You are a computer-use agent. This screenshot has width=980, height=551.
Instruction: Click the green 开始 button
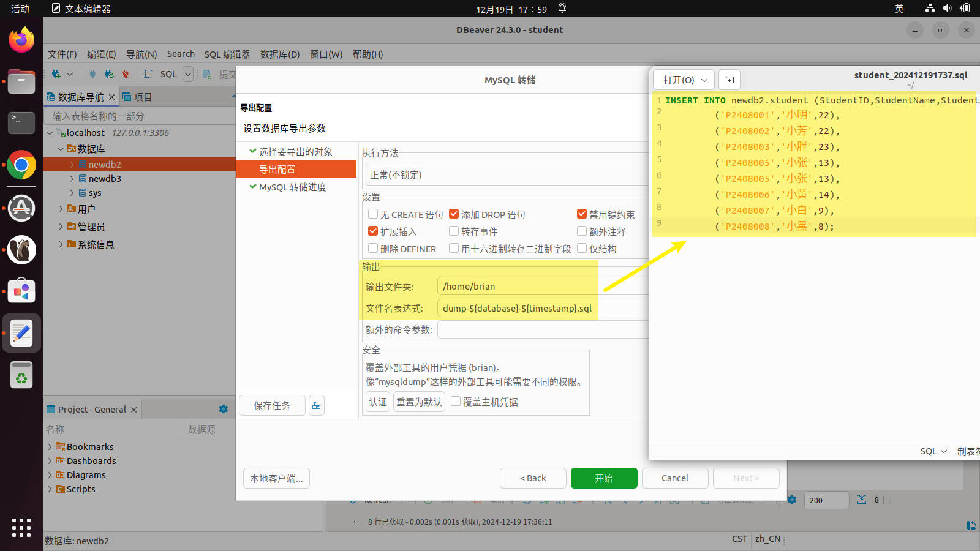pos(604,478)
